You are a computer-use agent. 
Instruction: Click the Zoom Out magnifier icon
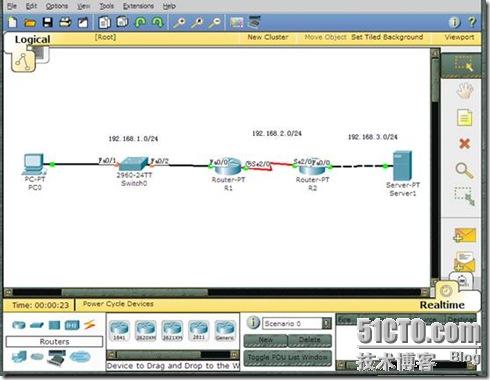coord(215,22)
